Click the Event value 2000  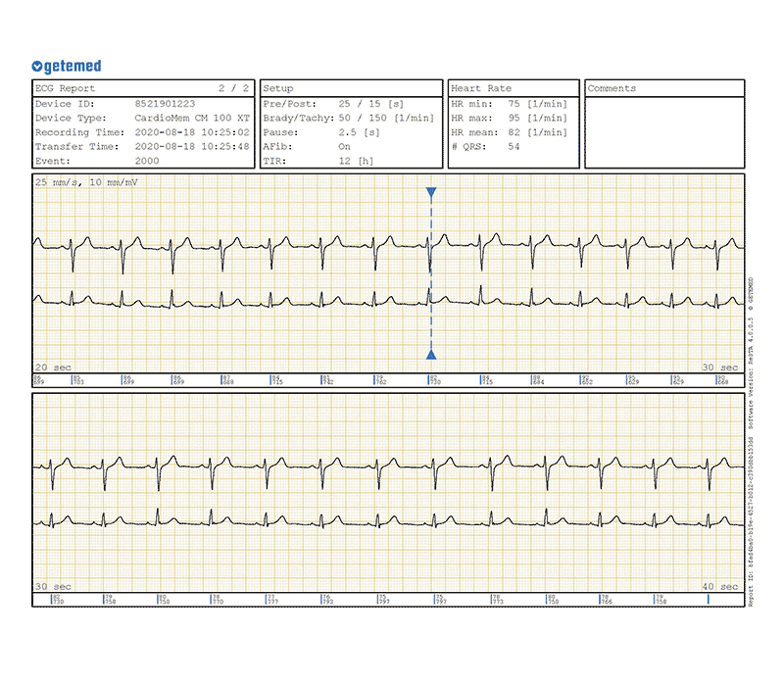click(x=147, y=161)
